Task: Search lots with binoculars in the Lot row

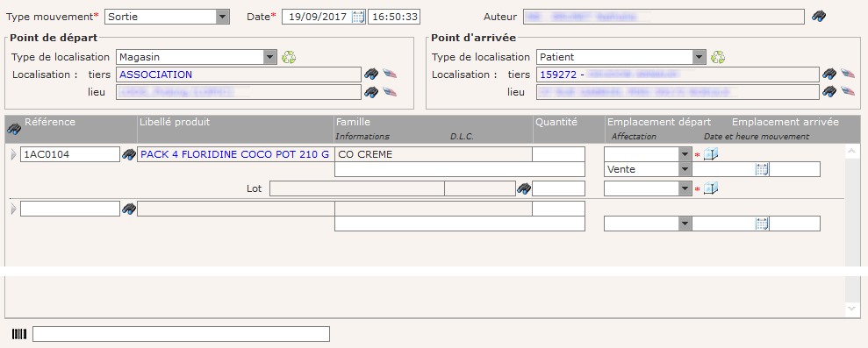Action: pos(524,188)
